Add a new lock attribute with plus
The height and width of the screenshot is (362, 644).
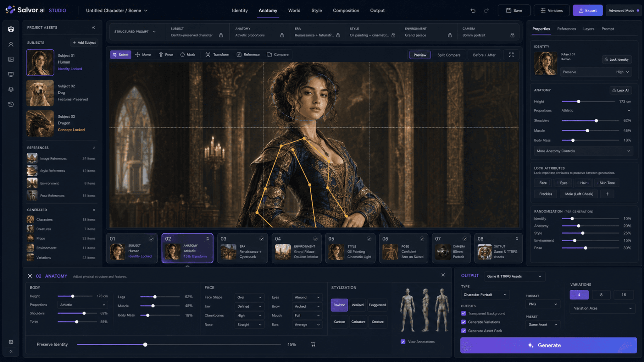(x=607, y=194)
